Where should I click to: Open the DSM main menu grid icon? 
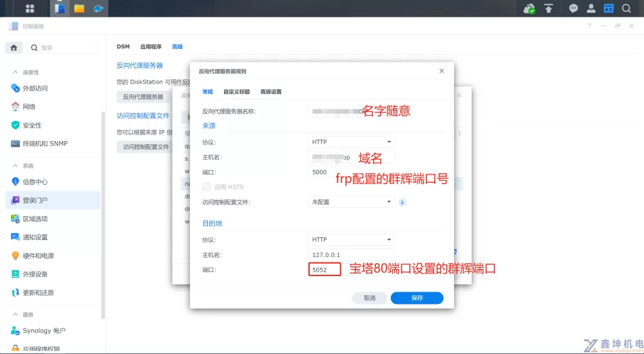[30, 8]
